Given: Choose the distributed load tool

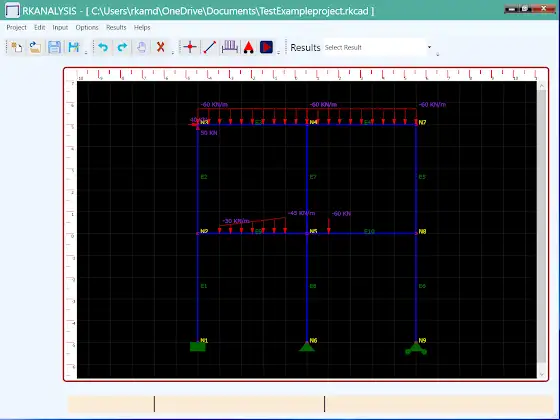Looking at the screenshot, I should pos(229,47).
